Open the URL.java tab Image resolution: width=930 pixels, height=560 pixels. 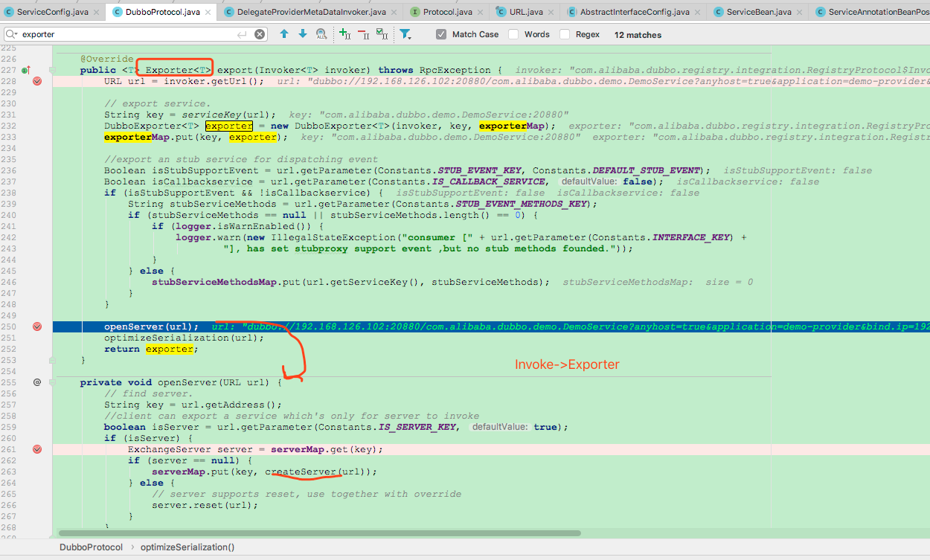526,12
